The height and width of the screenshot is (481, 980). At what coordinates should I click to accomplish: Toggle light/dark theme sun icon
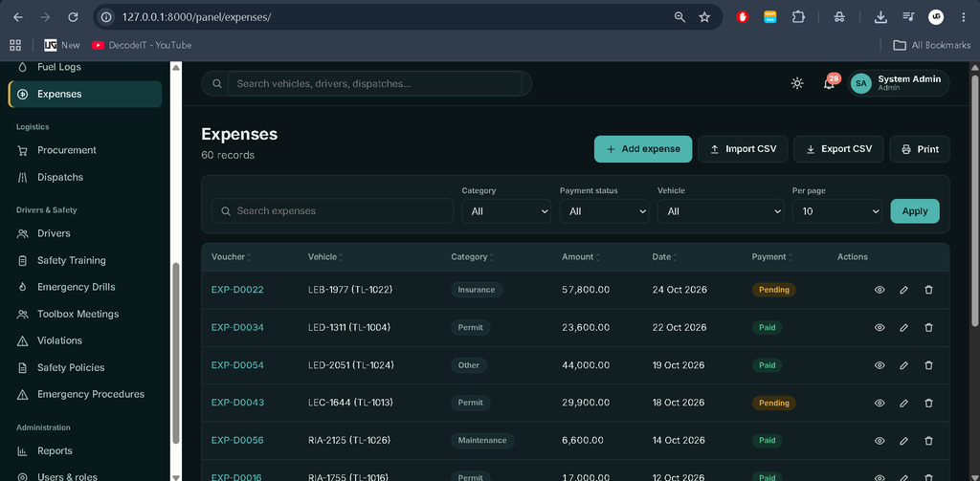(797, 83)
